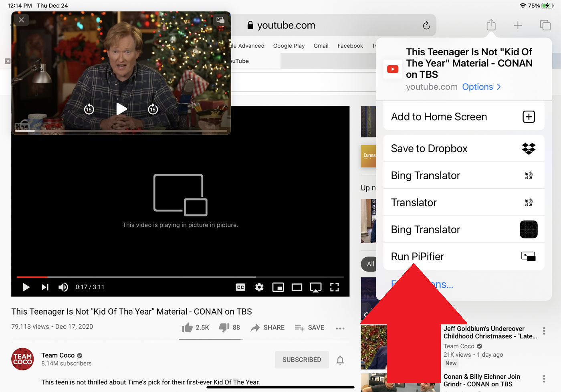Open the Jeff Goldblum video thumbnail
The image size is (561, 392).
[373, 347]
